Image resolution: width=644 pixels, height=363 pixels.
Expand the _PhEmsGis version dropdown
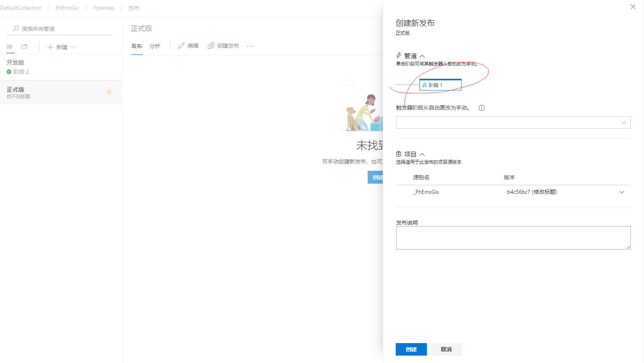coord(621,192)
